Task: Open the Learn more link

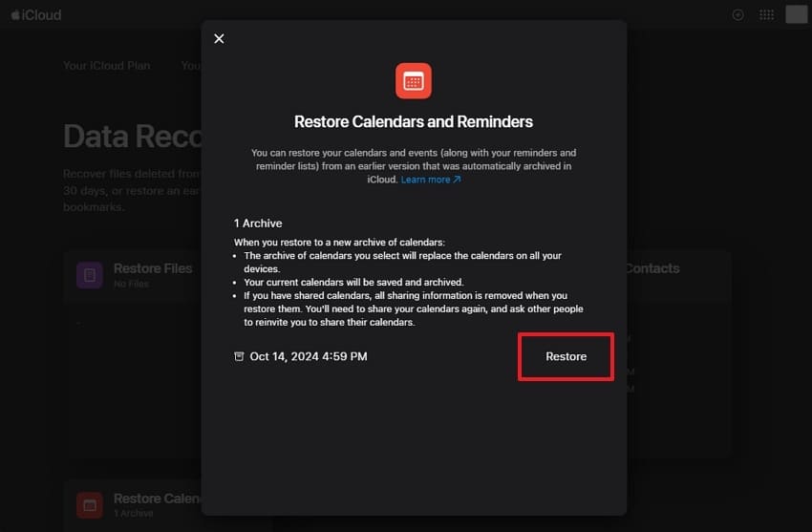Action: 430,180
